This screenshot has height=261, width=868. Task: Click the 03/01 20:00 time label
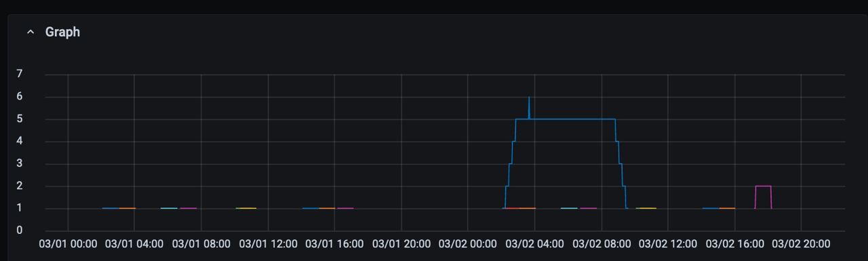click(x=401, y=243)
